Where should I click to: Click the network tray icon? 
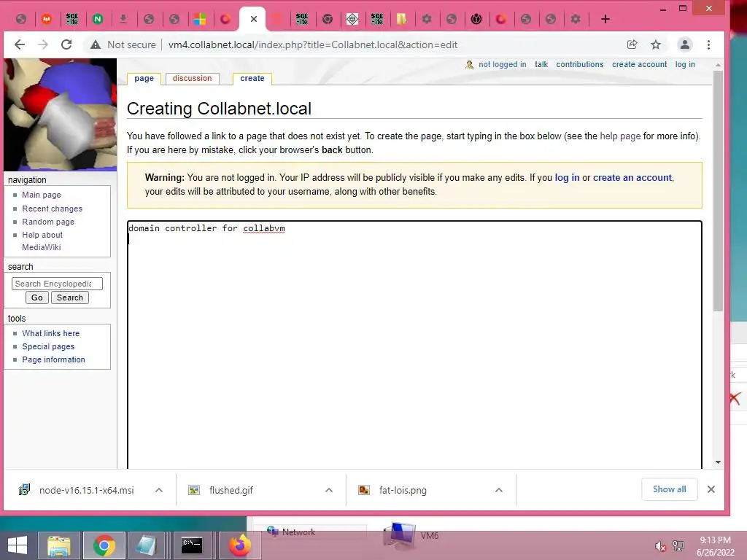tap(678, 545)
